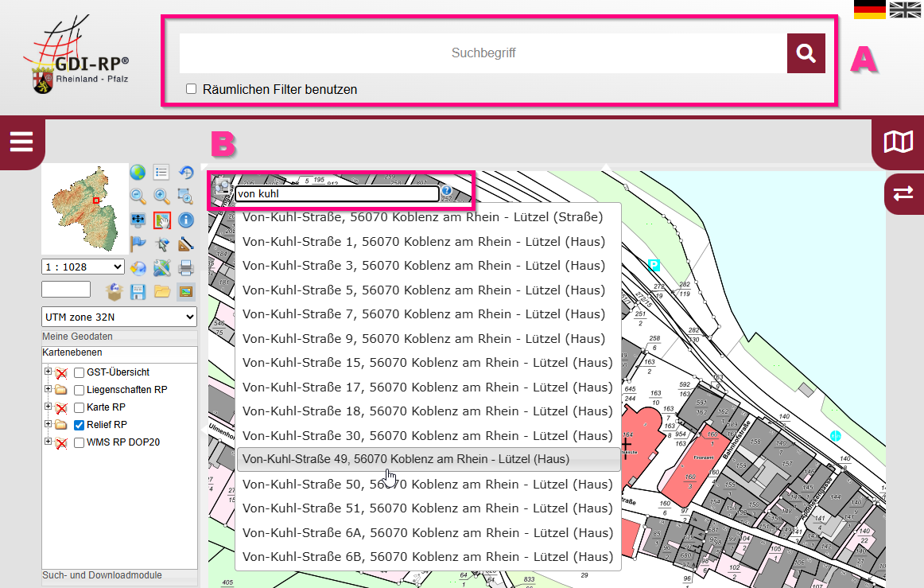Click the zoom out magnifier tool

[x=138, y=197]
